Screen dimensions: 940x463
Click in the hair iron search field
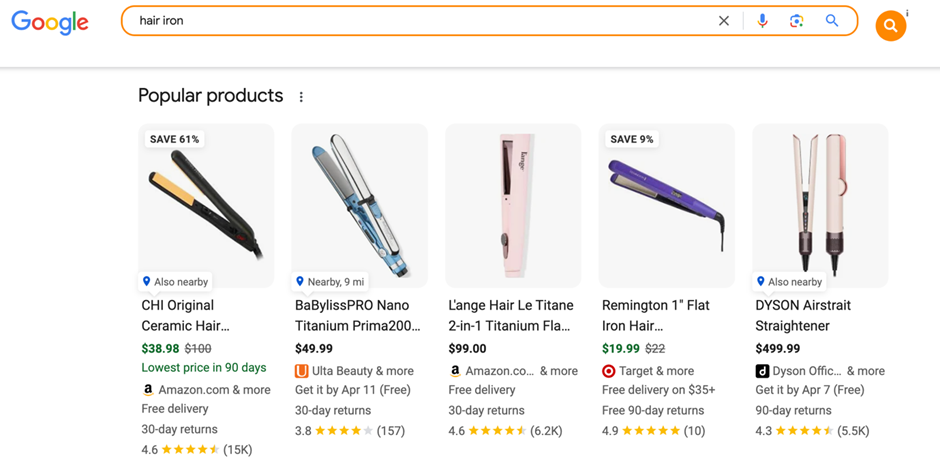pos(420,21)
